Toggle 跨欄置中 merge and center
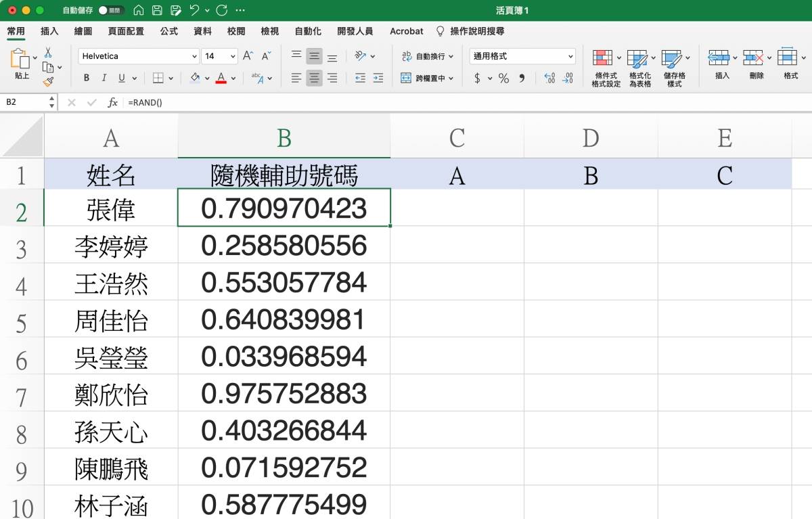812x519 pixels. (426, 78)
